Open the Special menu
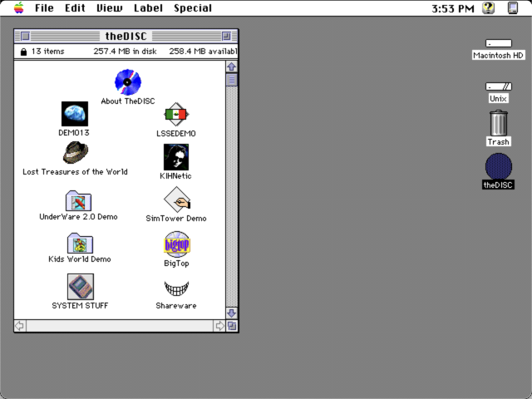The image size is (532, 399). click(x=193, y=7)
